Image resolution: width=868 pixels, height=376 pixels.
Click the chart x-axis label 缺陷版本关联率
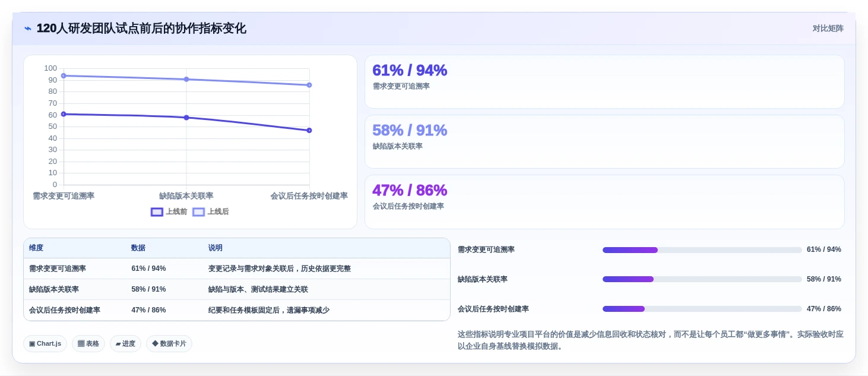pyautogui.click(x=186, y=196)
